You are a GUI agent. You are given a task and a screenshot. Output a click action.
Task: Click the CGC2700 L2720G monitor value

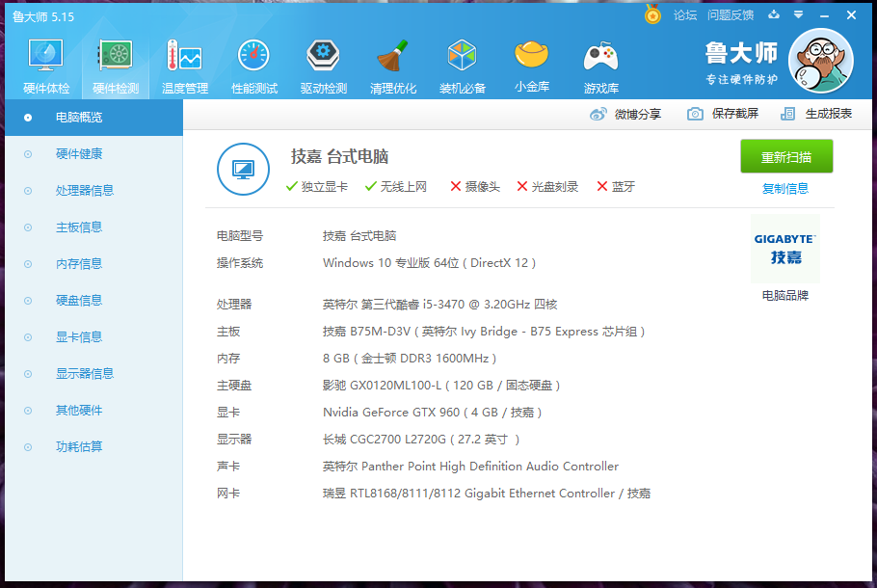pyautogui.click(x=421, y=440)
